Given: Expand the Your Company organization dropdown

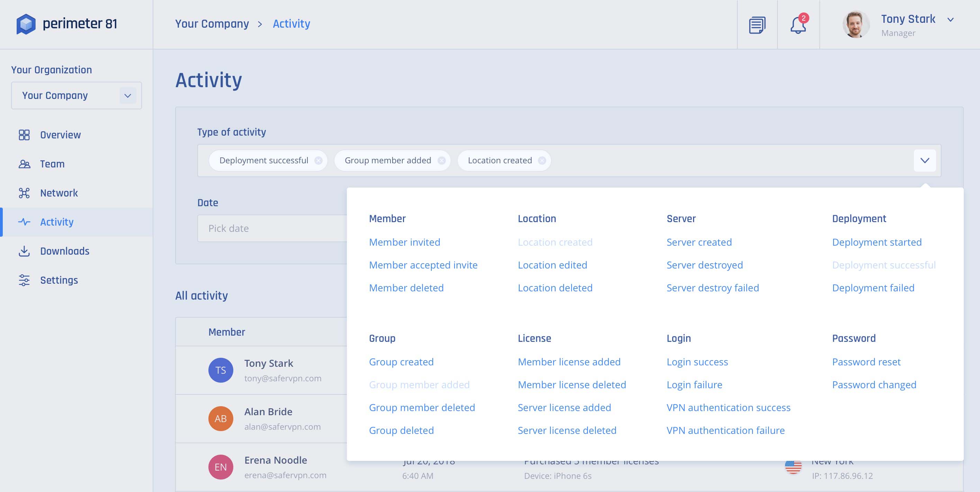Looking at the screenshot, I should pos(127,95).
